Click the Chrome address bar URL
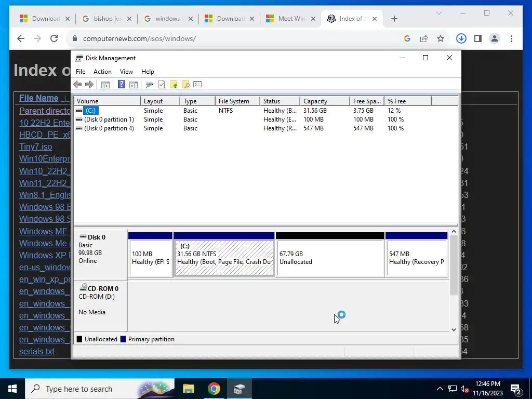This screenshot has width=532, height=399. click(139, 38)
